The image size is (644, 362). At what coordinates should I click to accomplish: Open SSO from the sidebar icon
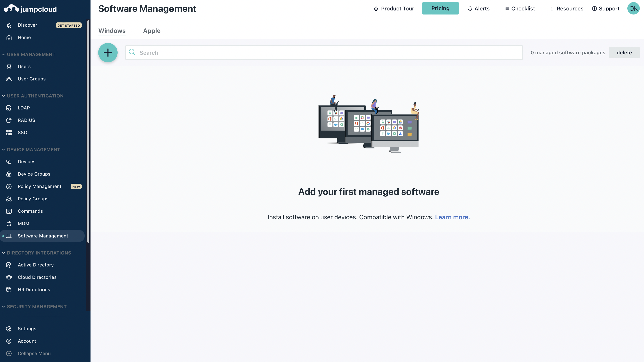(x=9, y=132)
